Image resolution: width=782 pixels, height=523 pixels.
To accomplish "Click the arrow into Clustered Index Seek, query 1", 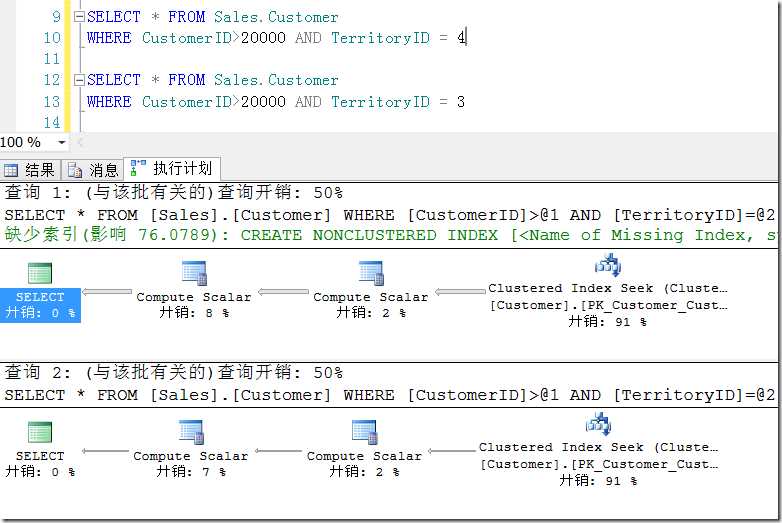I will point(460,292).
